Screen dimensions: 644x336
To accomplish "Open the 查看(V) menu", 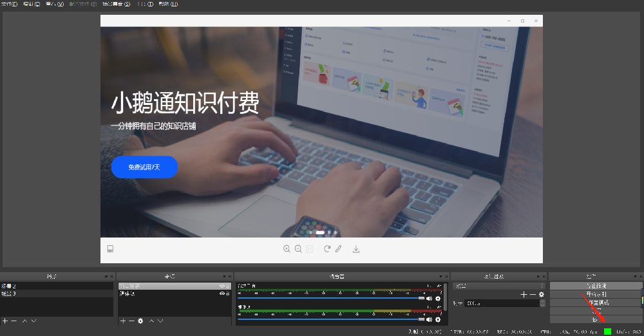I will (x=55, y=4).
